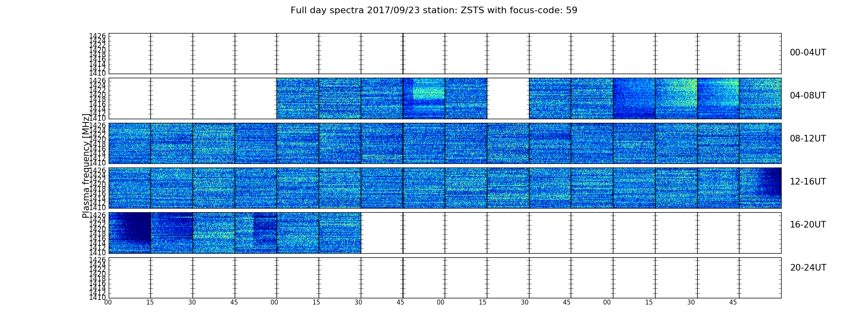Click the '16-20UT' row label
The width and height of the screenshot is (868, 331).
[x=808, y=225]
